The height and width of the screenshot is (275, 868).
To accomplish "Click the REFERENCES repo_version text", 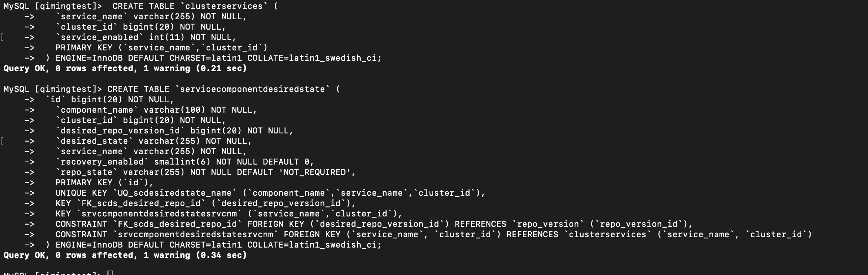I will point(519,224).
